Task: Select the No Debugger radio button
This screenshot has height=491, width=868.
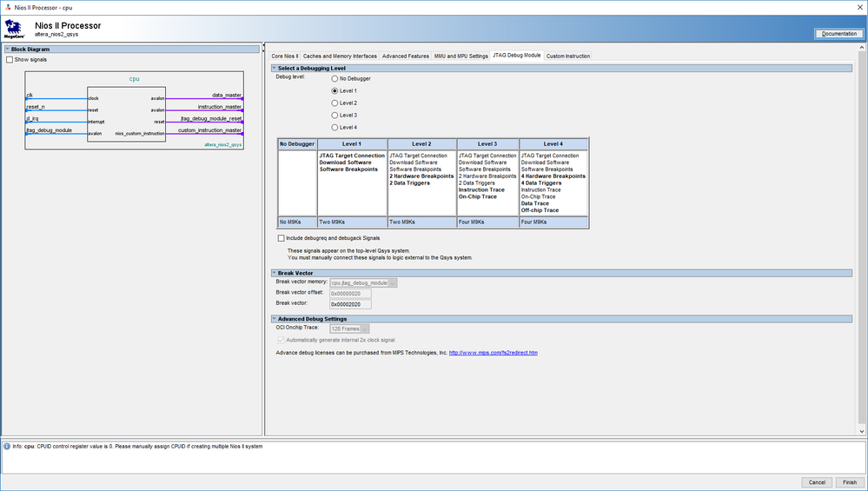Action: [x=335, y=78]
